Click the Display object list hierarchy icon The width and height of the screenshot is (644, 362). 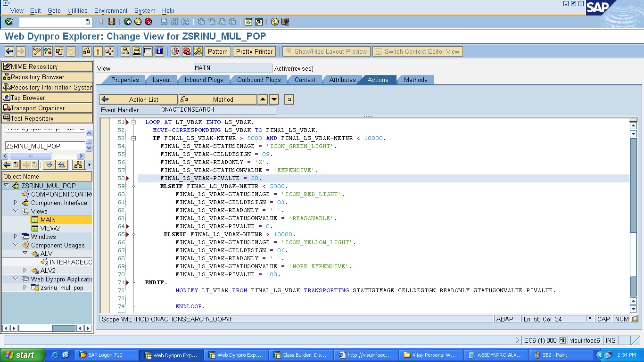pyautogui.click(x=125, y=51)
